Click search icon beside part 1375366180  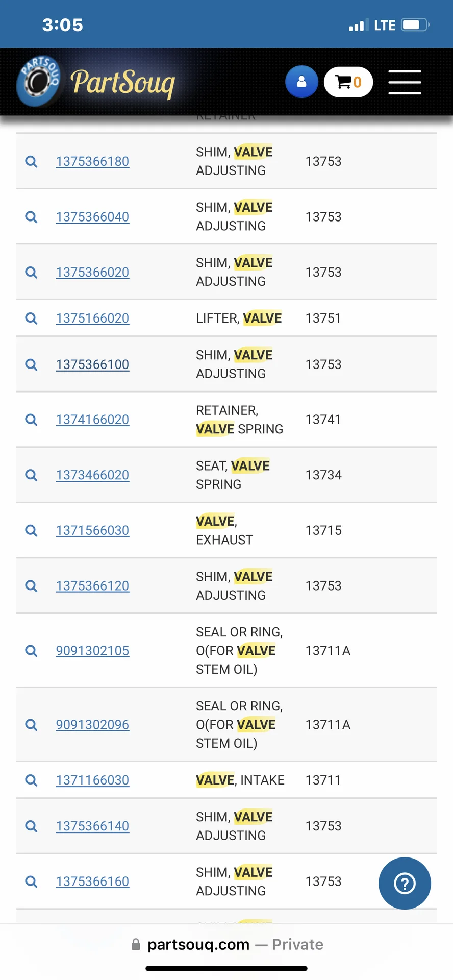click(31, 162)
